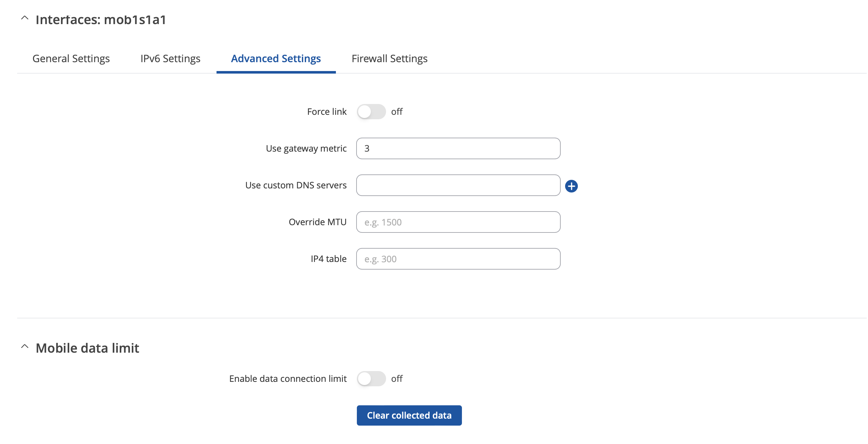Screen dimensions: 868x444
Task: Click the Use custom DNS servers label
Action: tap(296, 185)
